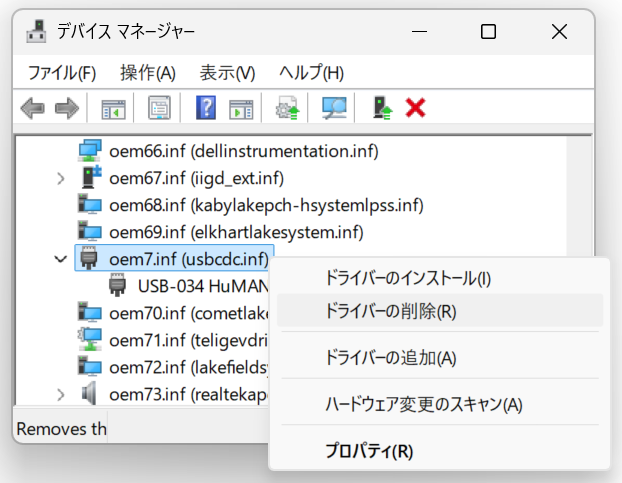Open the ヘルプ(H) menu
This screenshot has width=622, height=483.
311,73
